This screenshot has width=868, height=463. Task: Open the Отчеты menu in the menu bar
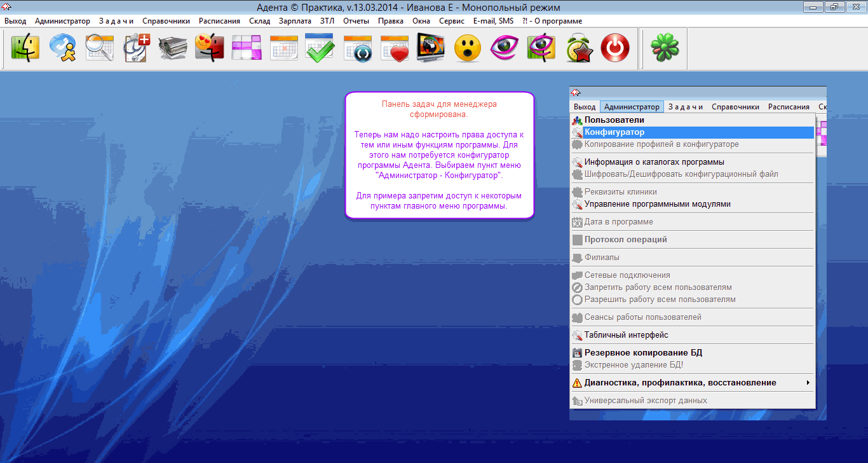click(356, 21)
